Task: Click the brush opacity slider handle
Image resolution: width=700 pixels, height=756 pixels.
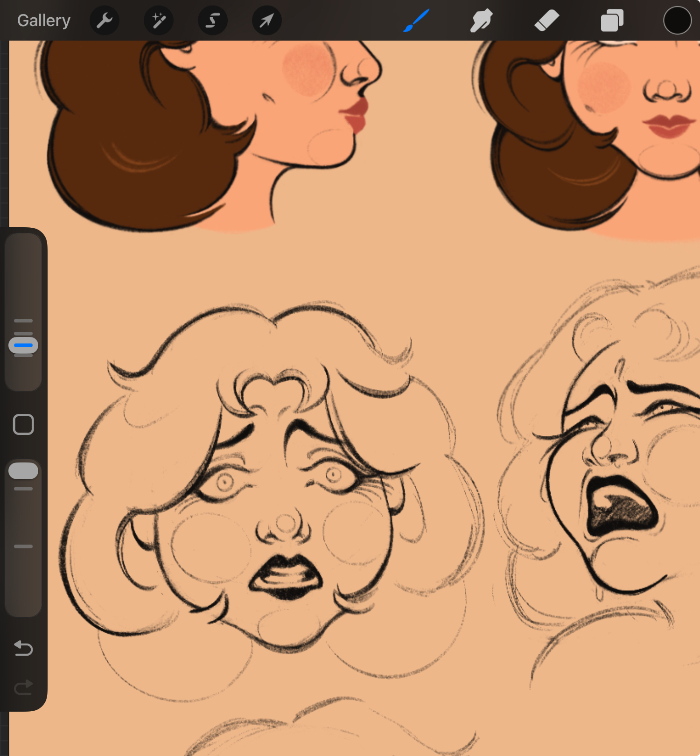Action: tap(23, 471)
